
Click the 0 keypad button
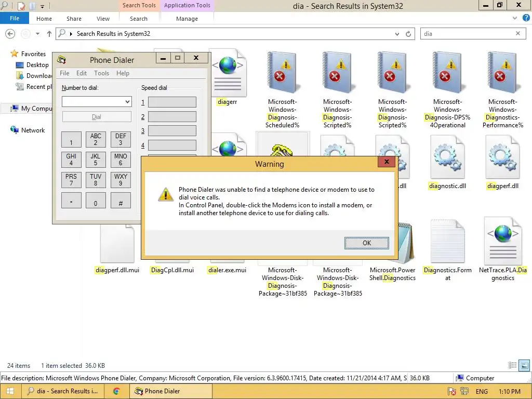(x=96, y=200)
